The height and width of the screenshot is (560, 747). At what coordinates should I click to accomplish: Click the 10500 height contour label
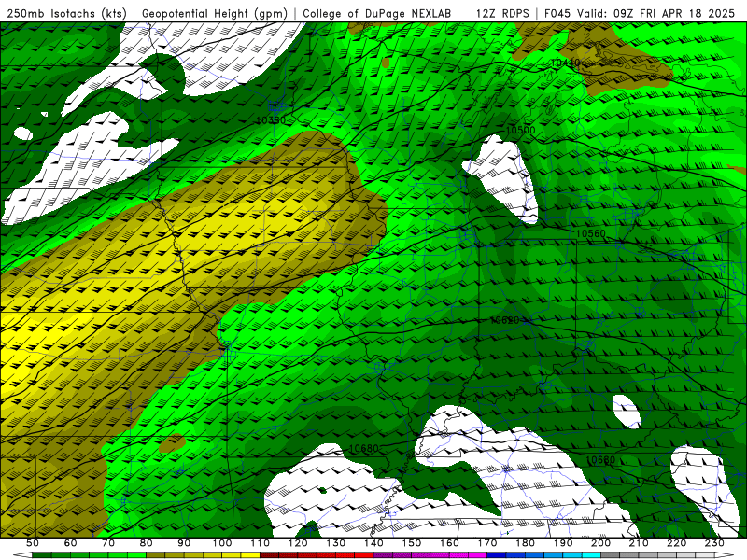point(520,130)
